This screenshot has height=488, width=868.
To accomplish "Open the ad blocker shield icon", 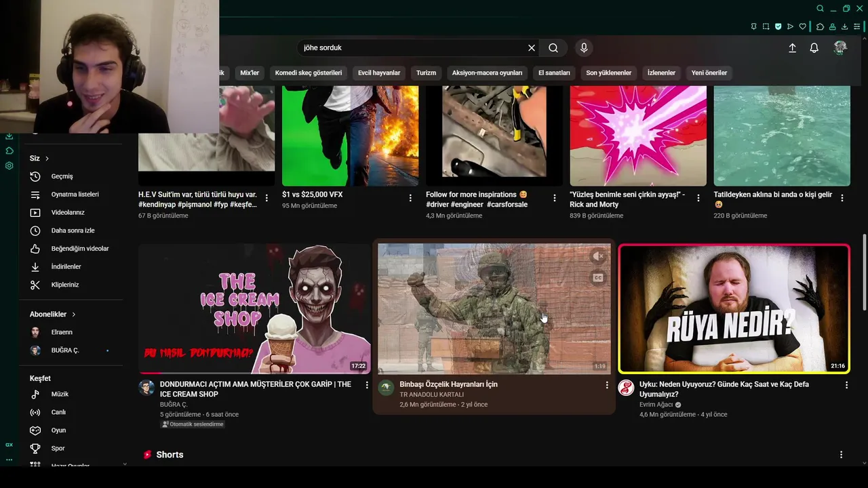I will [778, 26].
